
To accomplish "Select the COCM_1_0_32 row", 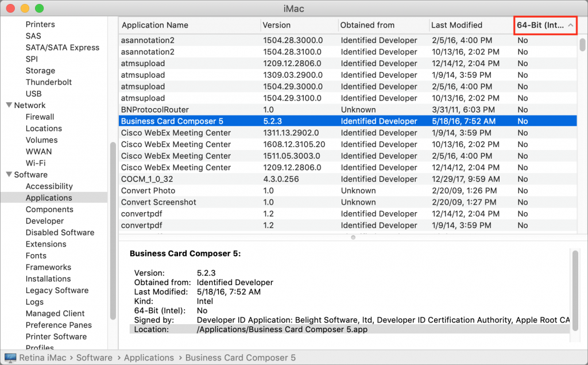I will click(x=347, y=179).
